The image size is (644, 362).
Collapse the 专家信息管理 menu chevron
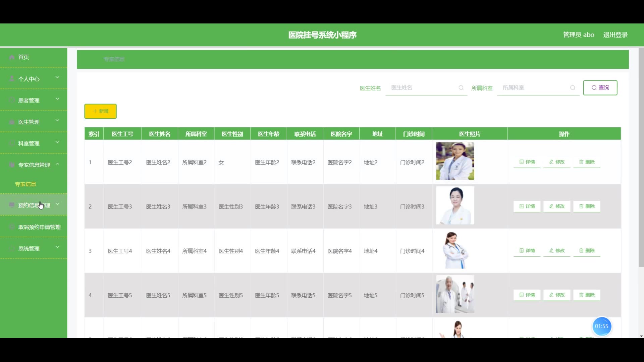[57, 164]
